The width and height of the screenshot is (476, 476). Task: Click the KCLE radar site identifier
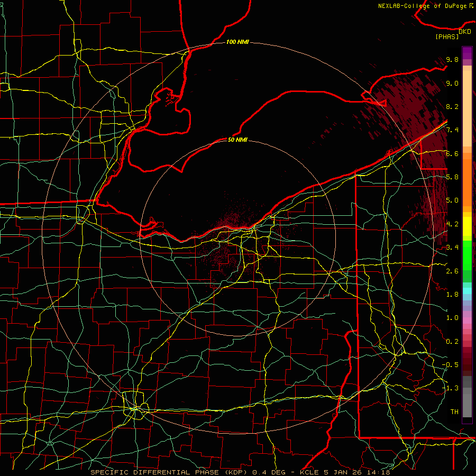(309, 472)
